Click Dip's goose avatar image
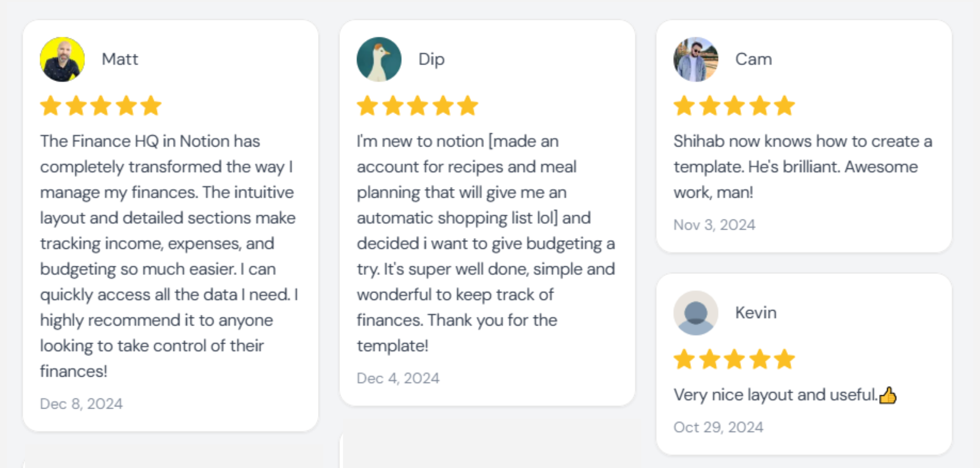The height and width of the screenshot is (468, 980). (x=379, y=59)
